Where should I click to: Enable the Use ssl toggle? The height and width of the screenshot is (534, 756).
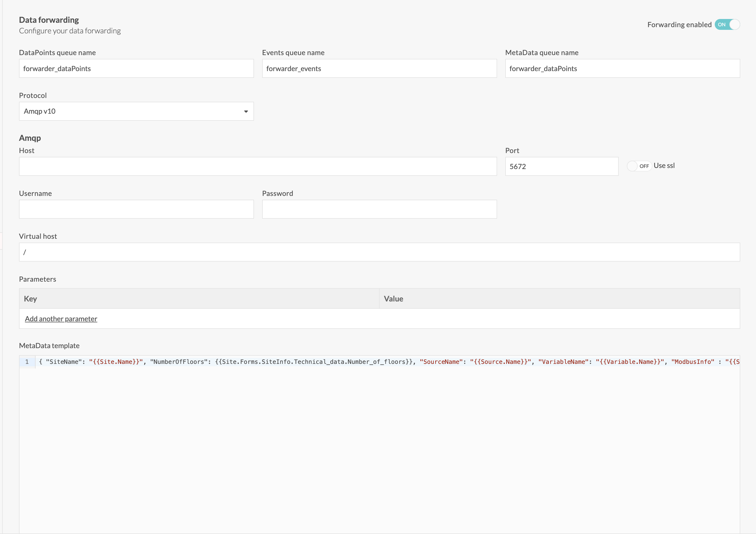pos(639,166)
